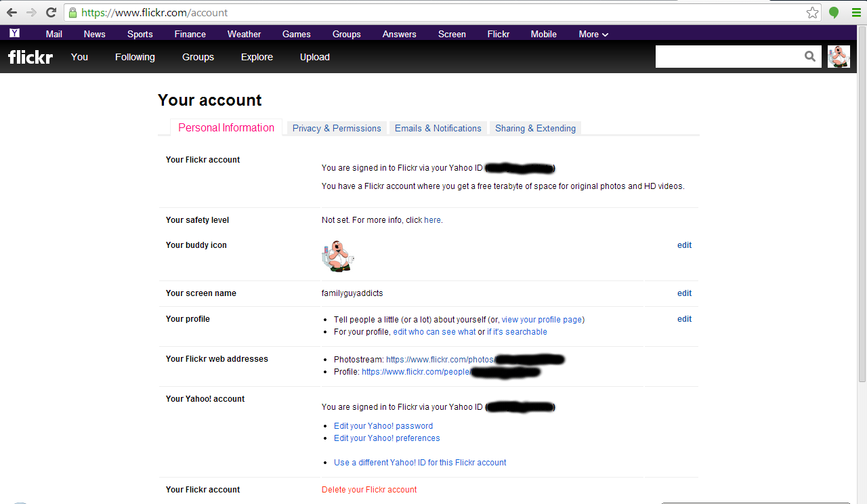Select the Sharing & Extending tab
The image size is (867, 504).
point(535,128)
